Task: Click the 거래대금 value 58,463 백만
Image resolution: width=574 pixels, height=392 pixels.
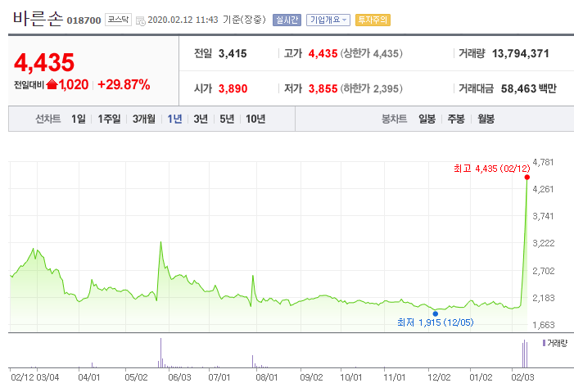Action: tap(529, 88)
